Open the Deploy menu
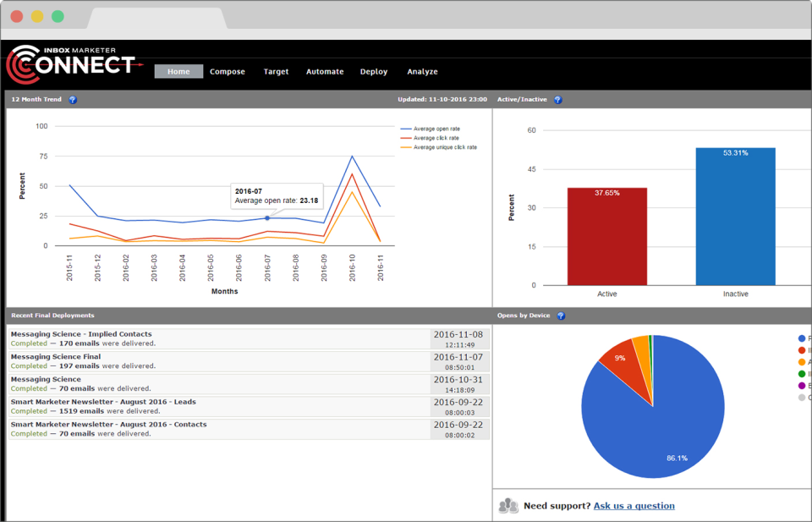Image resolution: width=812 pixels, height=522 pixels. pyautogui.click(x=374, y=71)
